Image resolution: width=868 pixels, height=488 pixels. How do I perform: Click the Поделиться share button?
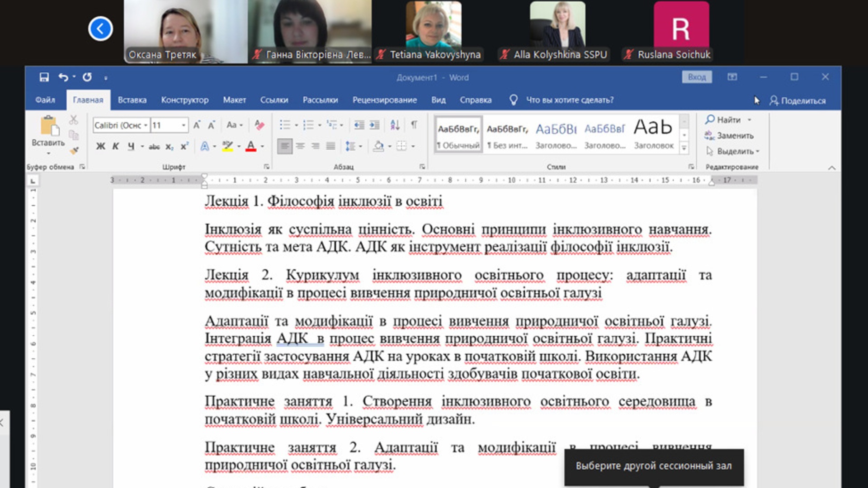click(797, 100)
